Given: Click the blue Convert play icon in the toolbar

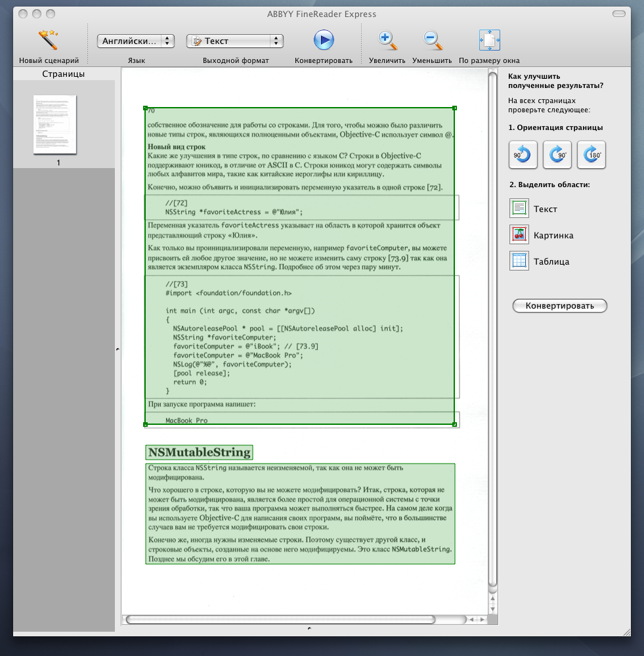Looking at the screenshot, I should tap(324, 40).
